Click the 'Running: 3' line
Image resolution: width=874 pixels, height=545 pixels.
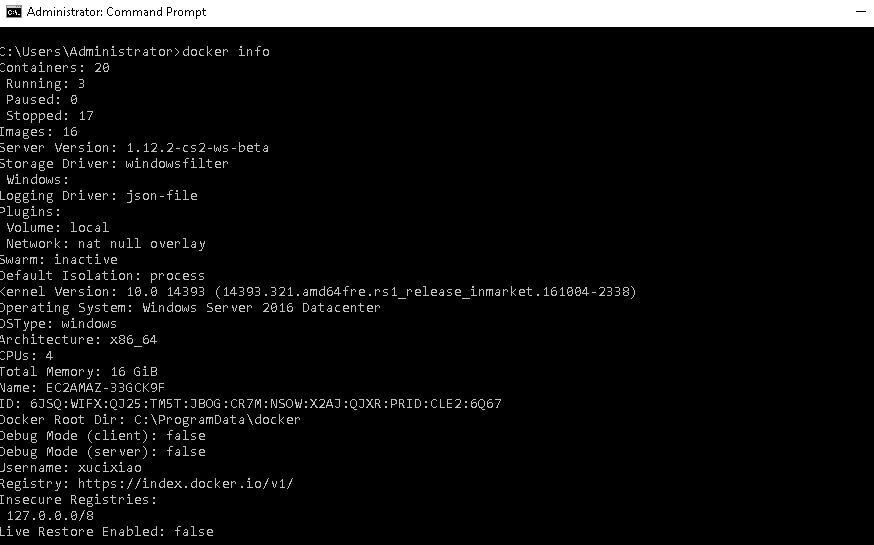click(x=46, y=84)
